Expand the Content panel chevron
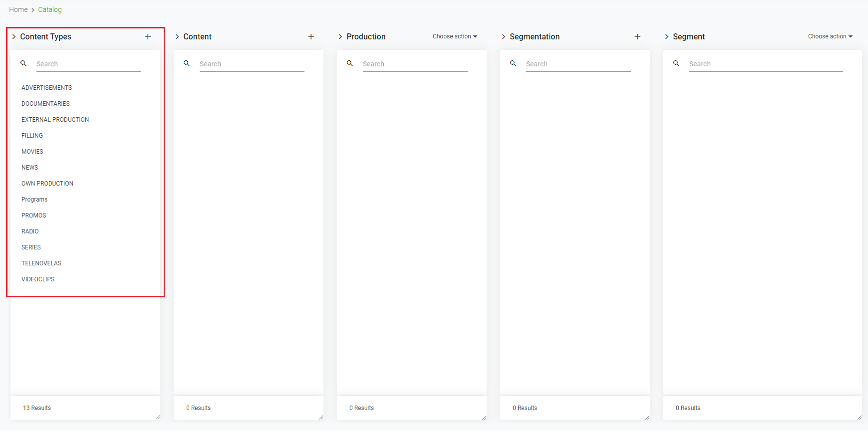Viewport: 868px width, 431px height. pyautogui.click(x=177, y=37)
